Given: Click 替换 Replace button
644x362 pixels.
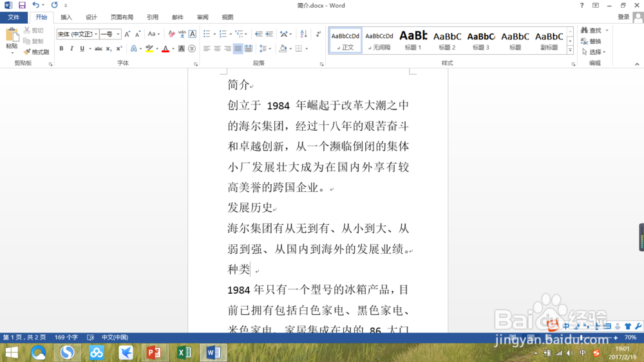Looking at the screenshot, I should [591, 41].
